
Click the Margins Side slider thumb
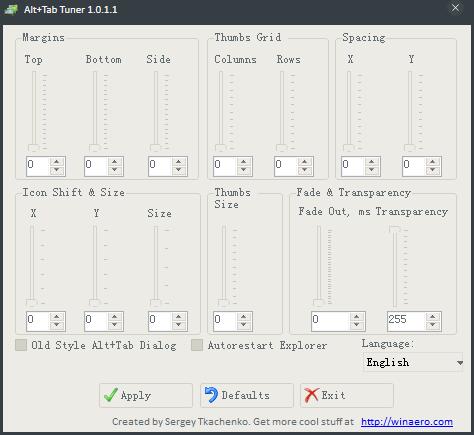156,148
